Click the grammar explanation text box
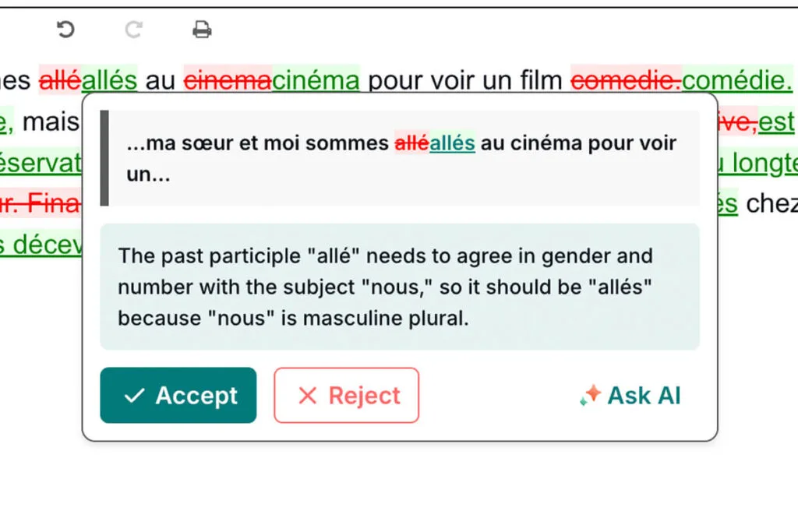798x532 pixels. click(x=400, y=287)
